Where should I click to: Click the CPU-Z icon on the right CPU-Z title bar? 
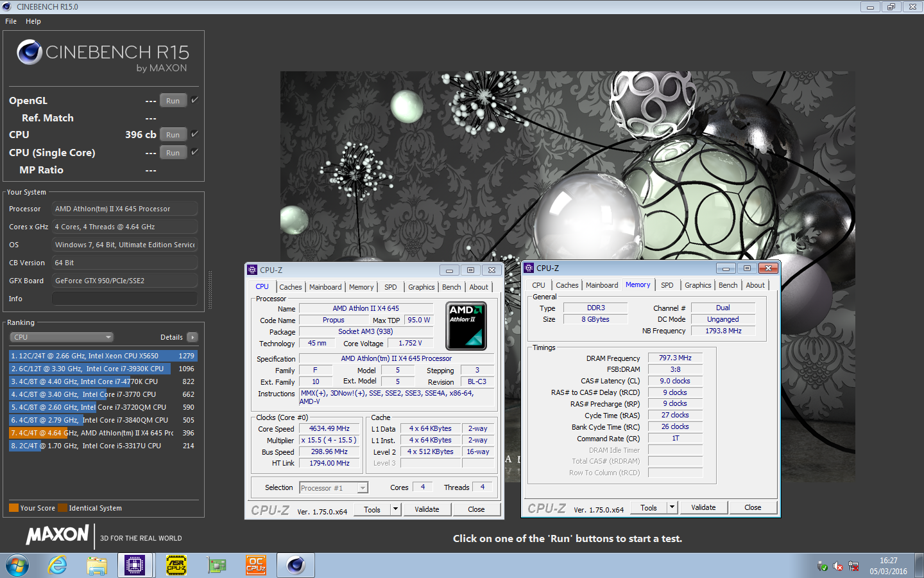(x=529, y=268)
